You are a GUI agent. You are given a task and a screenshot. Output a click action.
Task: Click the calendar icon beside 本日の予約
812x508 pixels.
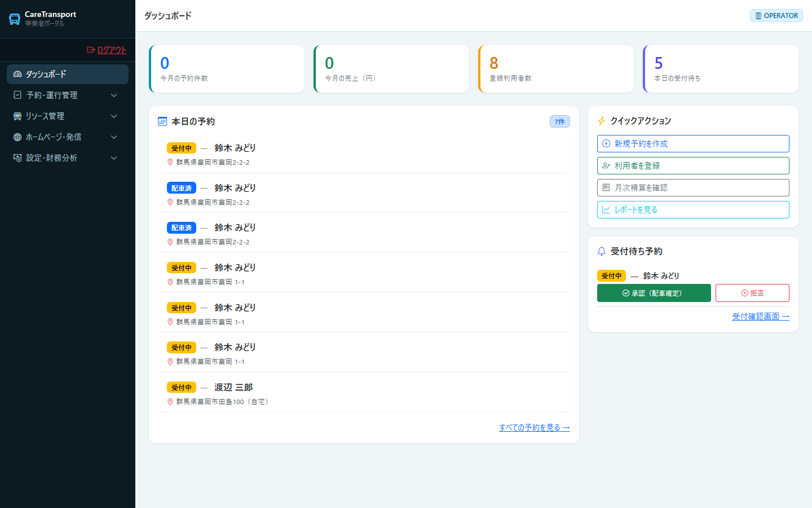(x=162, y=121)
